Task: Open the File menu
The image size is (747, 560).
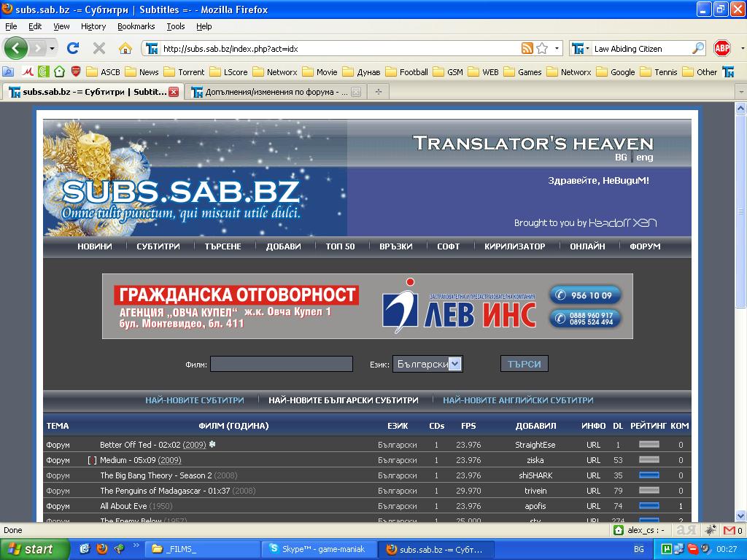Action: [11, 26]
